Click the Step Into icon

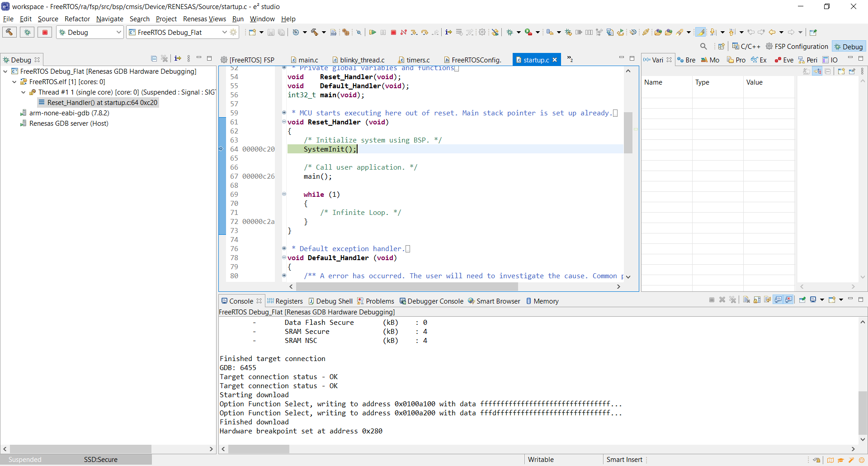[414, 32]
